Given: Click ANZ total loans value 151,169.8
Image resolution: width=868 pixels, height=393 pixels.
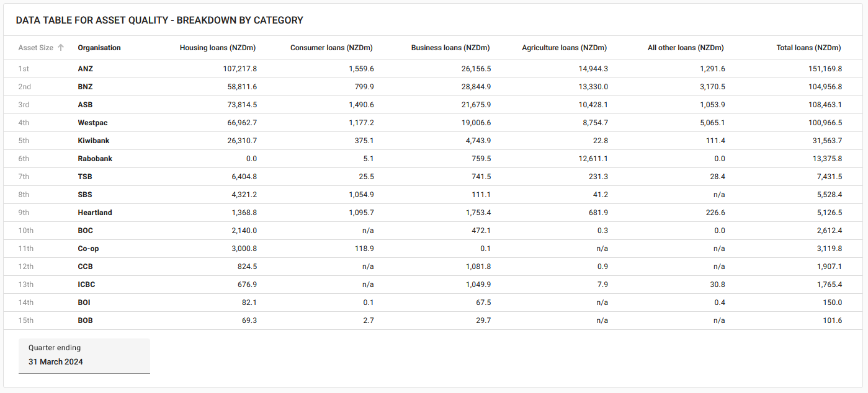Looking at the screenshot, I should click(823, 69).
